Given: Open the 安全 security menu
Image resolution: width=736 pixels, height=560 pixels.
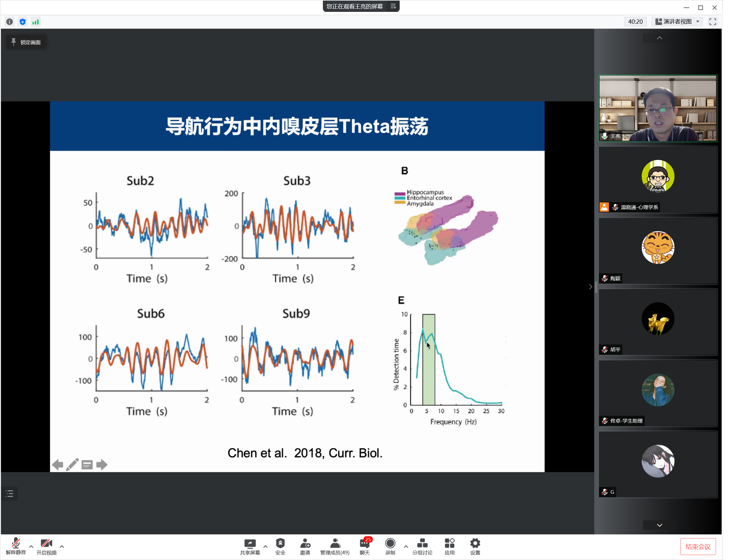Looking at the screenshot, I should 280,546.
